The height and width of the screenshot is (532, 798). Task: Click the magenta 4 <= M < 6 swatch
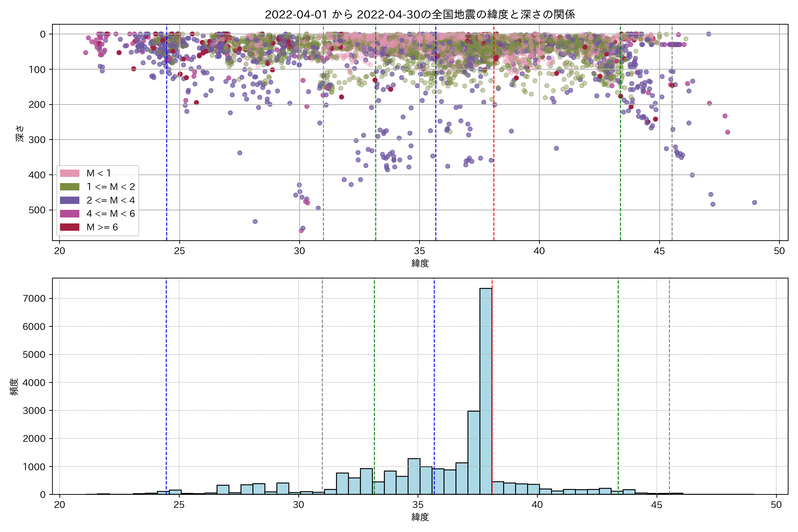70,214
